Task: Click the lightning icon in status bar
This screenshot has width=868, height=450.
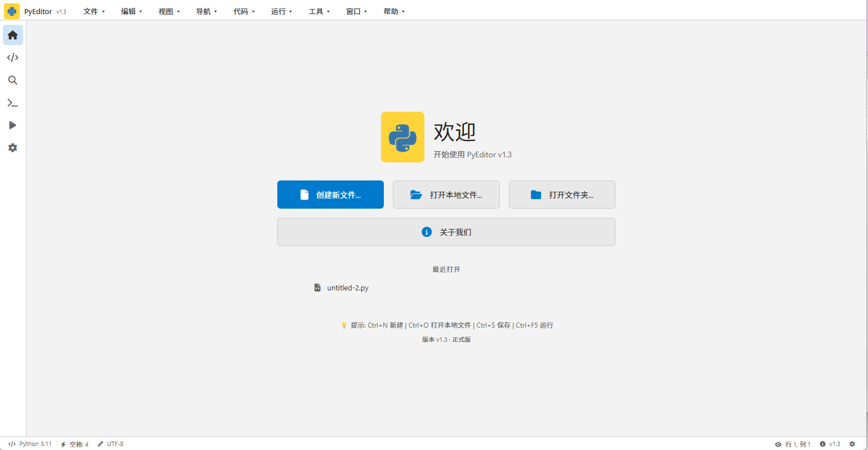Action: point(63,444)
